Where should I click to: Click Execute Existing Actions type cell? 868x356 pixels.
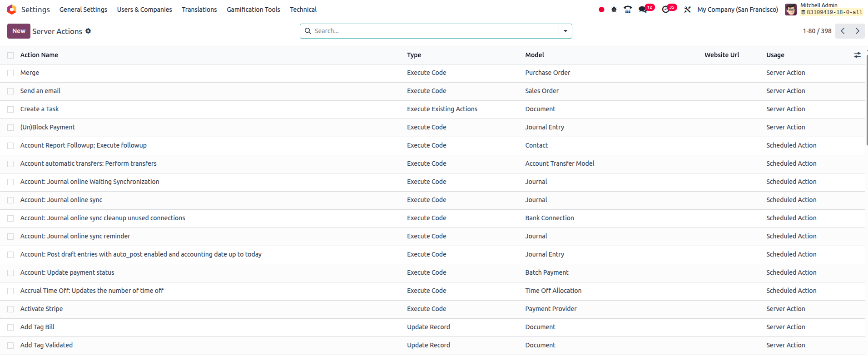coord(442,109)
